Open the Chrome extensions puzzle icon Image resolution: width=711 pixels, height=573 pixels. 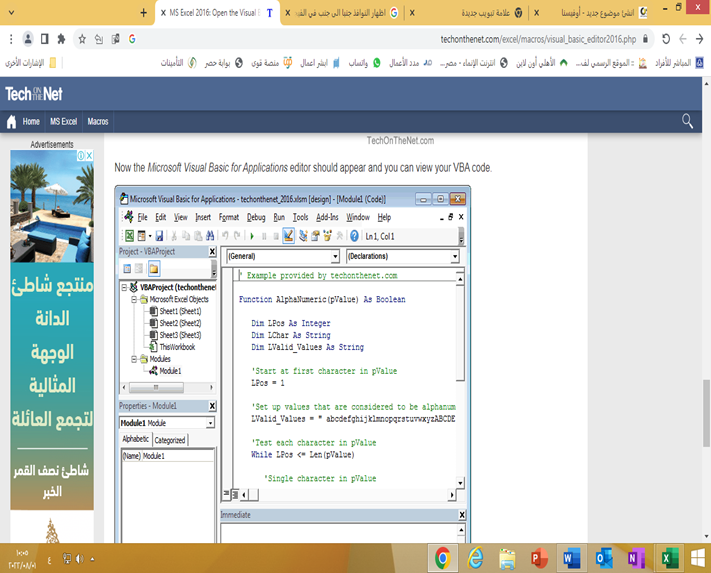pyautogui.click(x=61, y=39)
